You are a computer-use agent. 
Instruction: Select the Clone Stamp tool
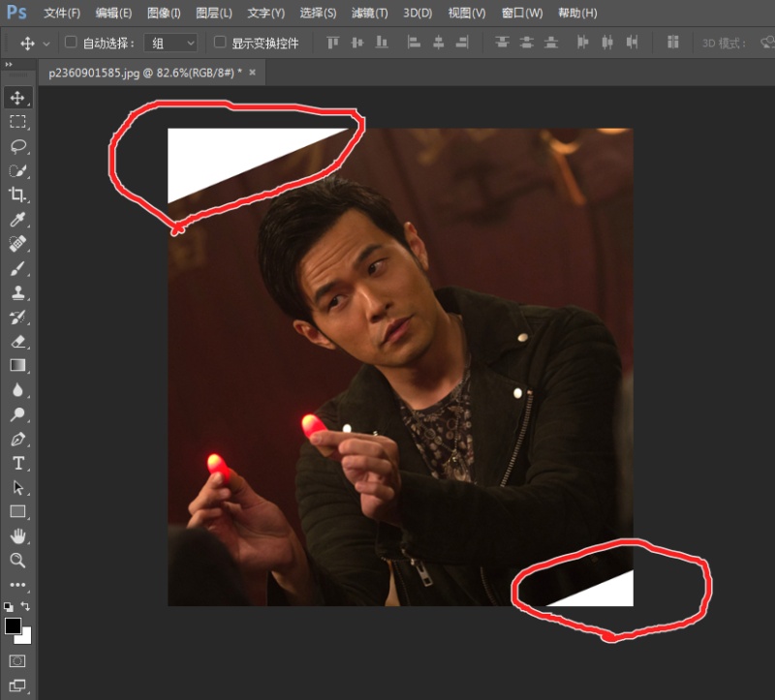pos(17,292)
